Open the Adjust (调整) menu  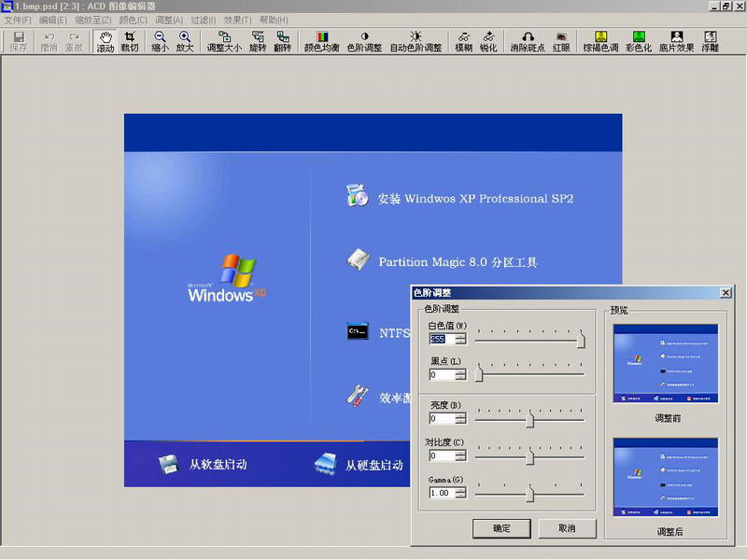pyautogui.click(x=169, y=20)
